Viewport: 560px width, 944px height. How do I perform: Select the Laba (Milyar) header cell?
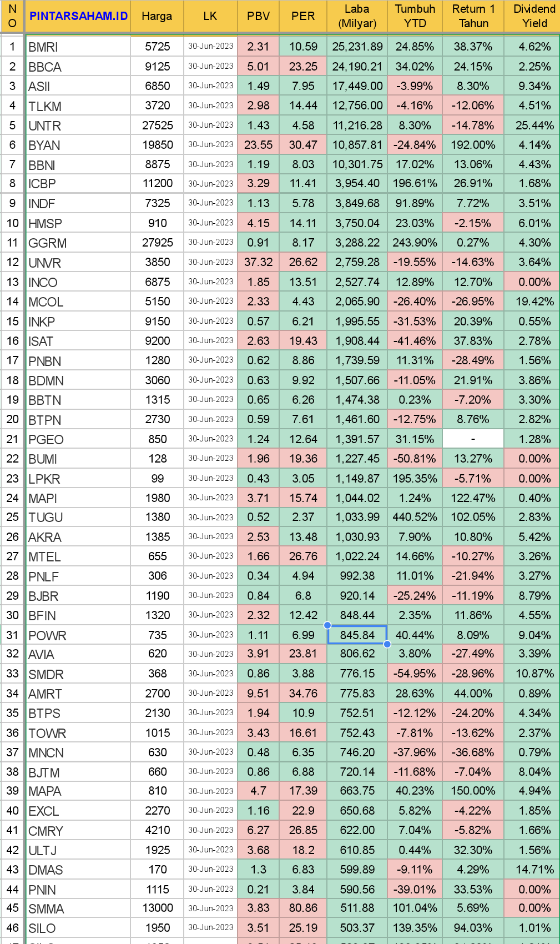tap(357, 16)
